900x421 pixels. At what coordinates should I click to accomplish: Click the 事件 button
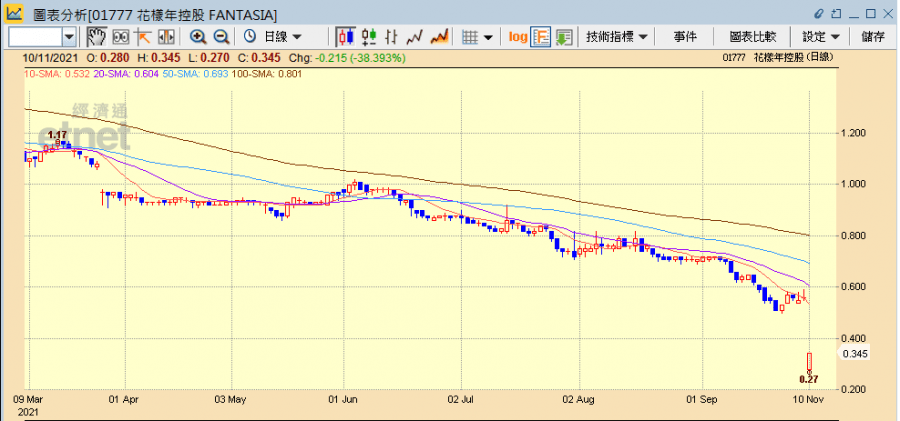(x=685, y=37)
